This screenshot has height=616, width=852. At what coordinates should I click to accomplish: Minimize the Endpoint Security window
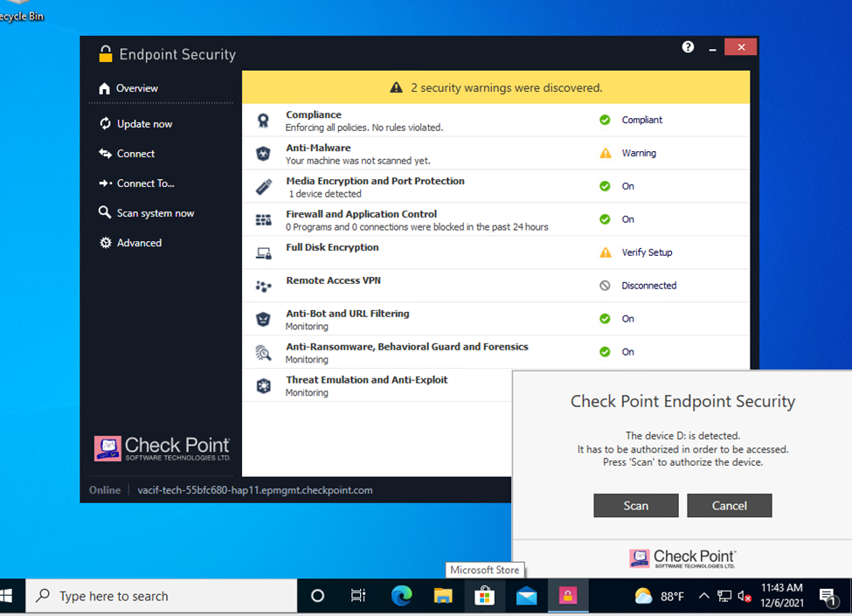click(x=712, y=48)
